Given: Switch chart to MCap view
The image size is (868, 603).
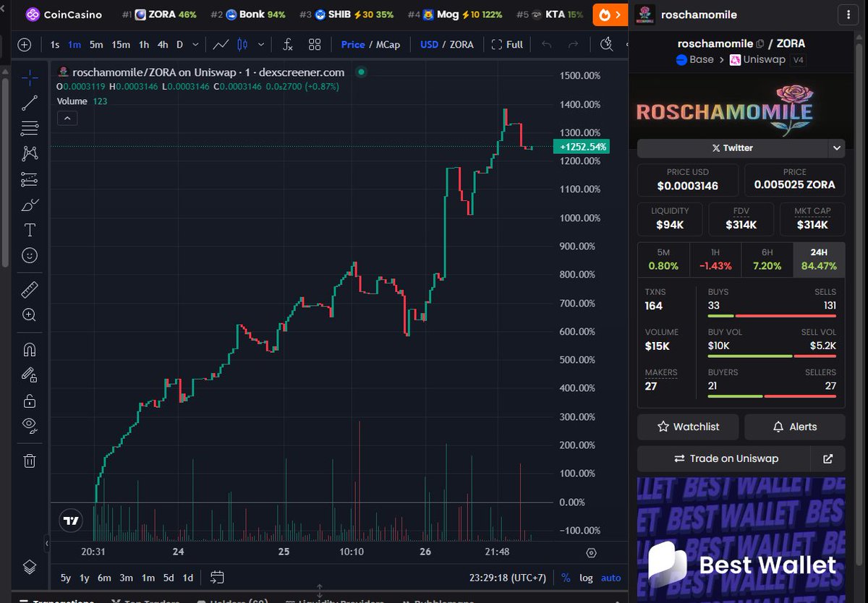Looking at the screenshot, I should 388,45.
